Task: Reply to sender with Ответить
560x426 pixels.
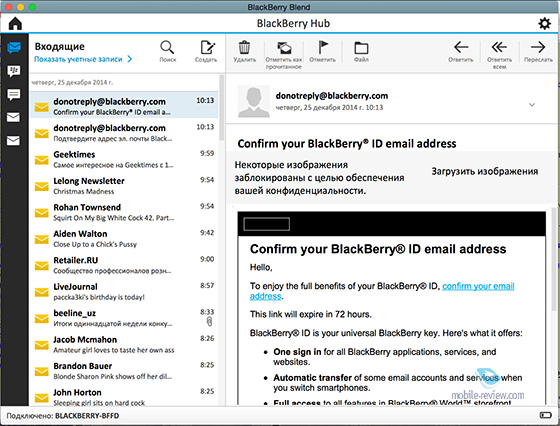Action: click(x=461, y=52)
